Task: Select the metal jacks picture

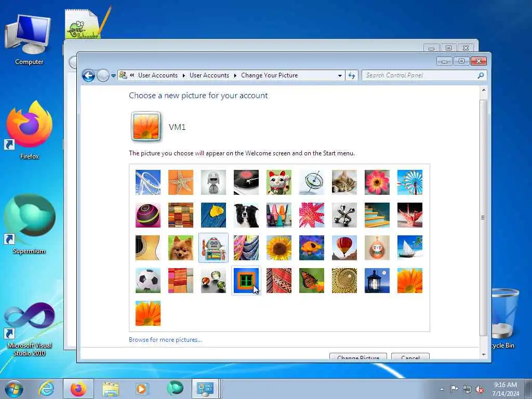Action: [344, 215]
